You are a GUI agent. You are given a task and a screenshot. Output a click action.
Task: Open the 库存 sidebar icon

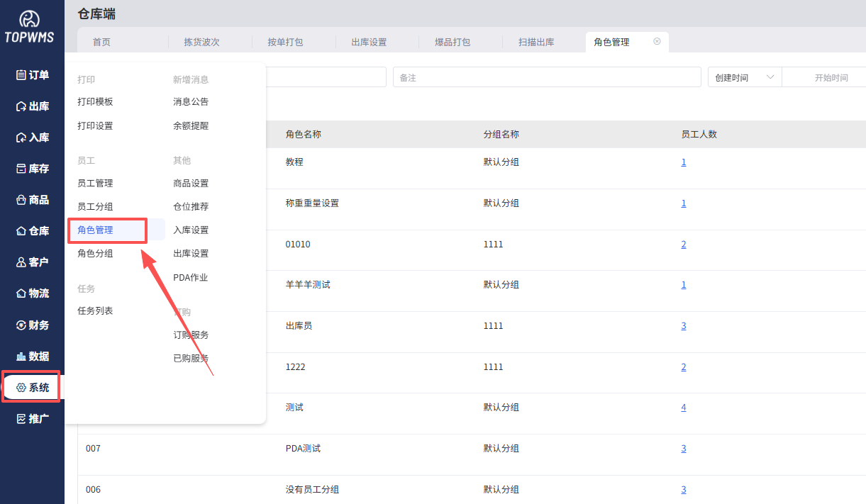point(21,169)
